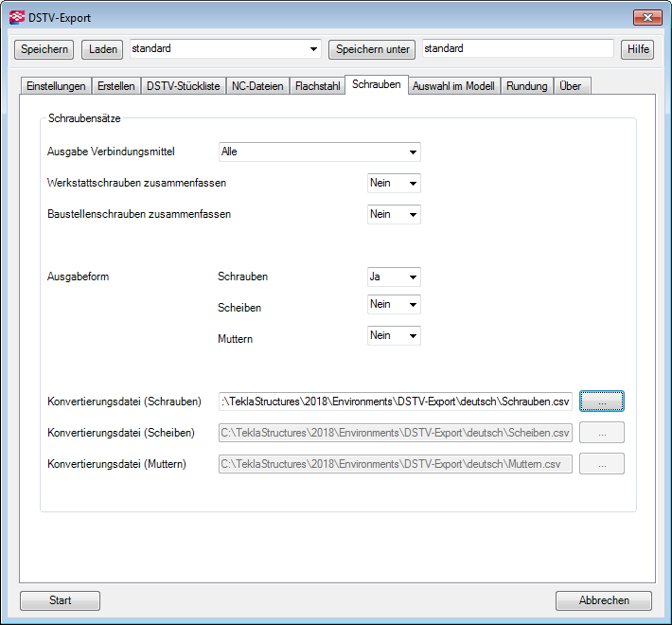Expand the Ausgabe Verbindungsmittel dropdown
Screen dimensions: 672x625
(x=320, y=152)
